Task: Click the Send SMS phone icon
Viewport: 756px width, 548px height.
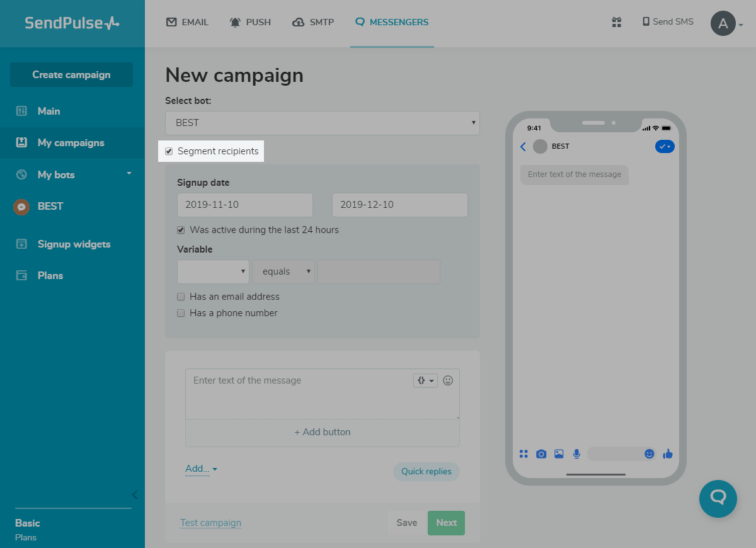Action: tap(646, 22)
